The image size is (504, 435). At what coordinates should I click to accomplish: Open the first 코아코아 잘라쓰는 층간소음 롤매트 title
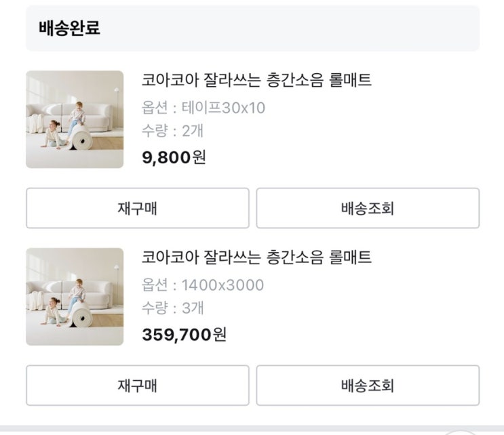point(256,81)
